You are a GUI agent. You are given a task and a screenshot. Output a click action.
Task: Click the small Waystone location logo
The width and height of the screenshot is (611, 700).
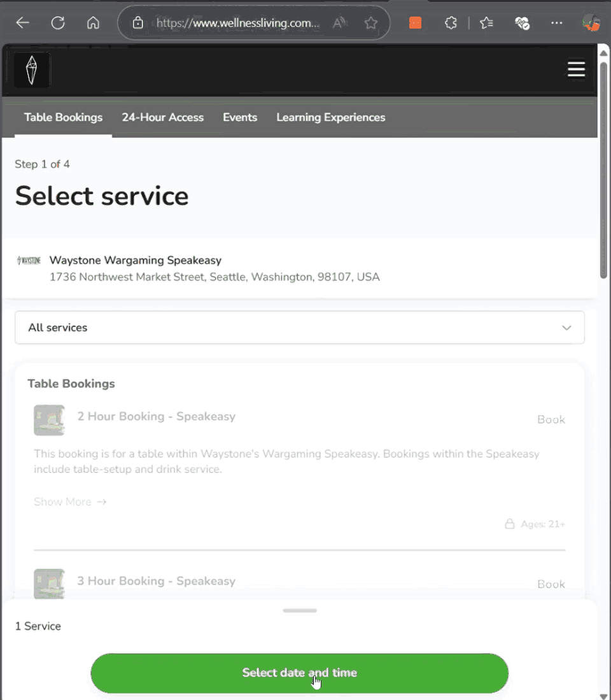[x=29, y=260]
